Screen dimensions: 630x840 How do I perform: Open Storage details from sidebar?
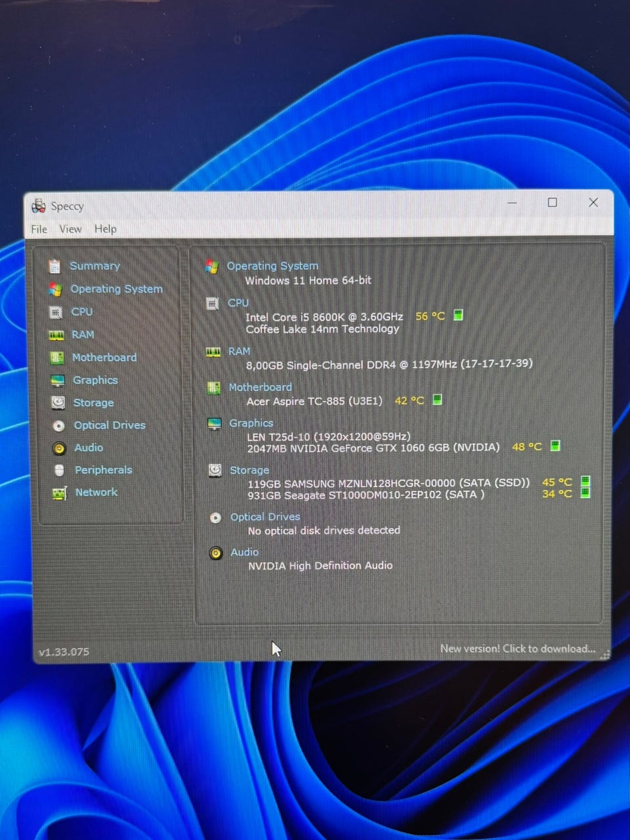click(x=93, y=402)
